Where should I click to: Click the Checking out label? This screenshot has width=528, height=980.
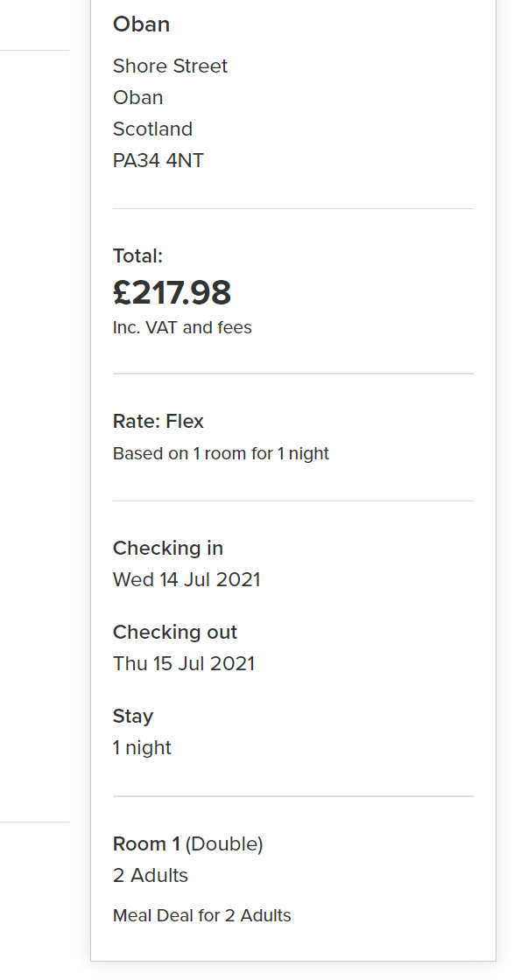pyautogui.click(x=174, y=633)
